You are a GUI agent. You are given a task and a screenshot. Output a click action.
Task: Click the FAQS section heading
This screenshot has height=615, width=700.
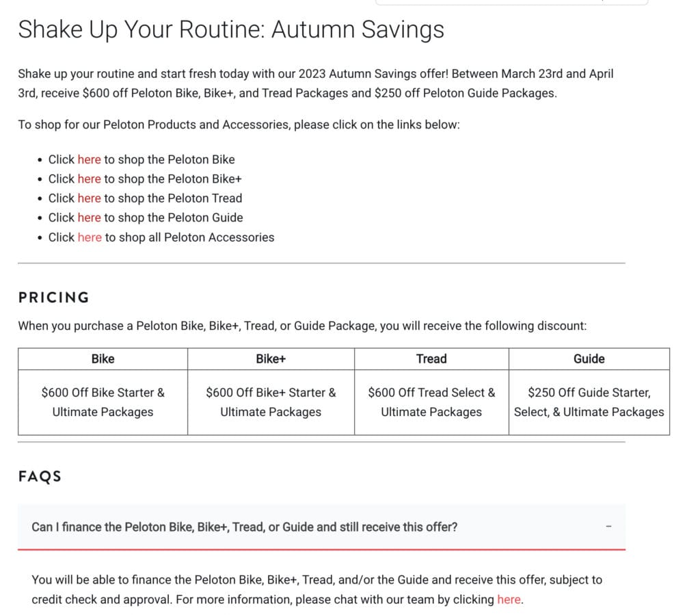click(x=40, y=477)
